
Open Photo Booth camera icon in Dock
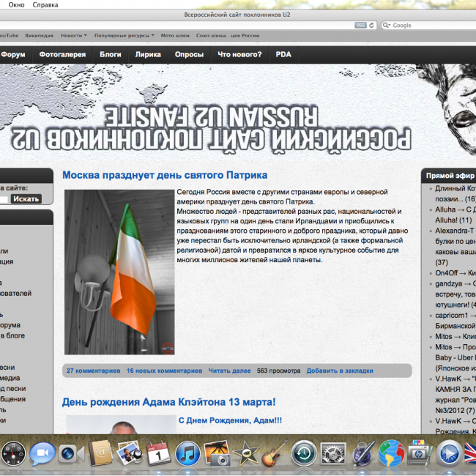(x=70, y=454)
